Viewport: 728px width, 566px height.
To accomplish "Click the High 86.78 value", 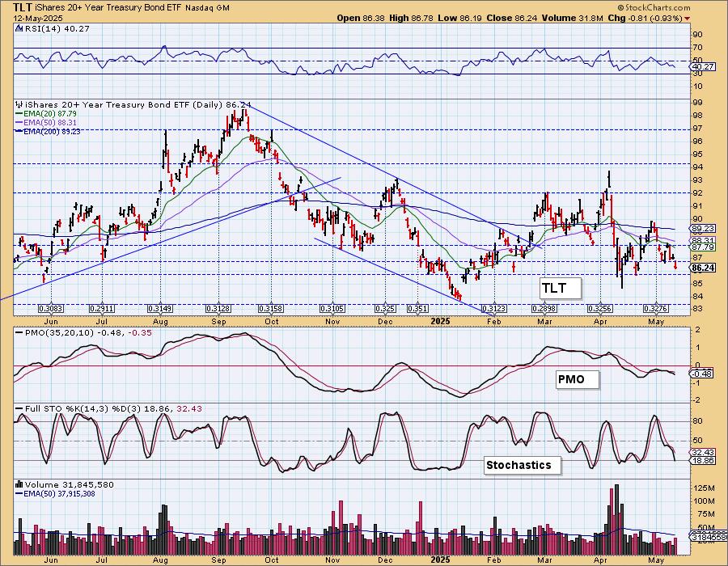I will point(411,18).
